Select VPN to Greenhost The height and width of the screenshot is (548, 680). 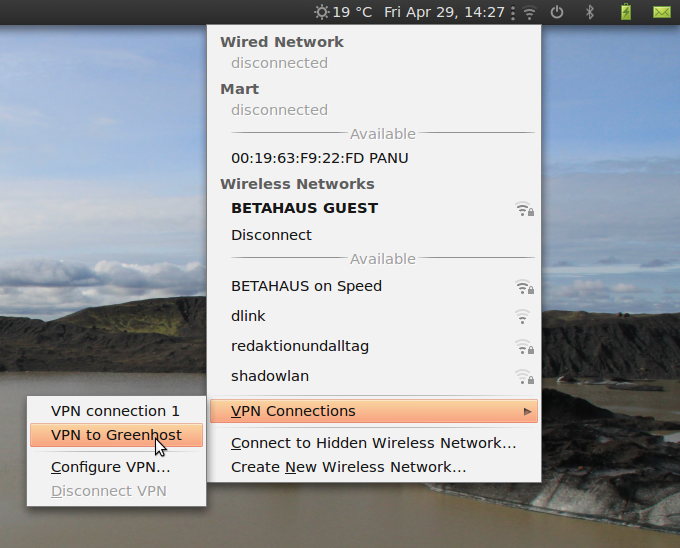[x=116, y=435]
